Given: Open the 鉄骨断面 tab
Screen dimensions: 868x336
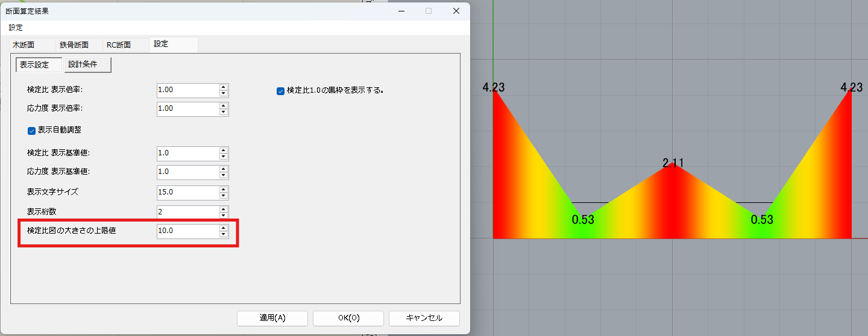Looking at the screenshot, I should click(74, 45).
